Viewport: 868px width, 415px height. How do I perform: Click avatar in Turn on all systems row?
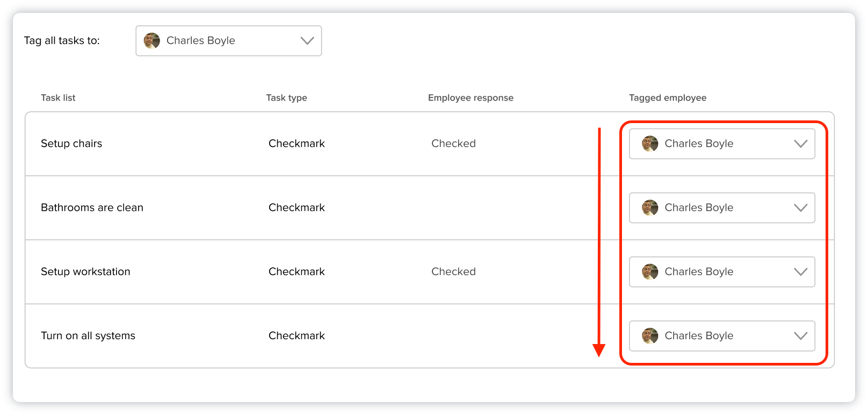(x=650, y=335)
